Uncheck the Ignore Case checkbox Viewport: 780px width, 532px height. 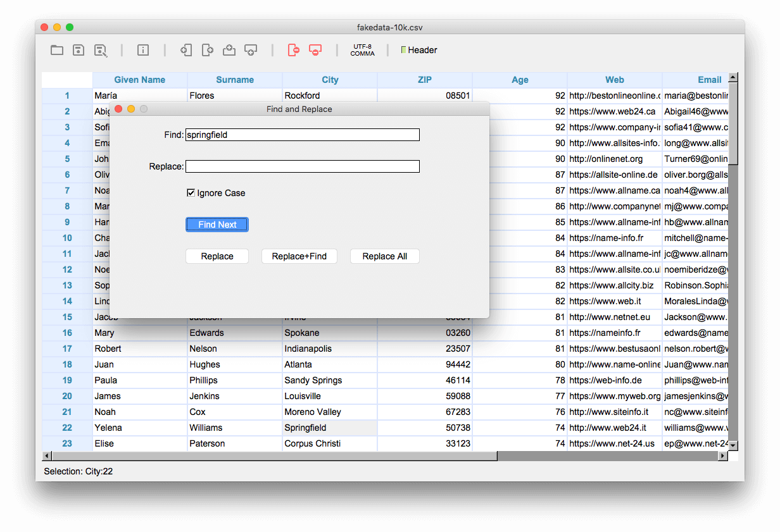tap(191, 193)
